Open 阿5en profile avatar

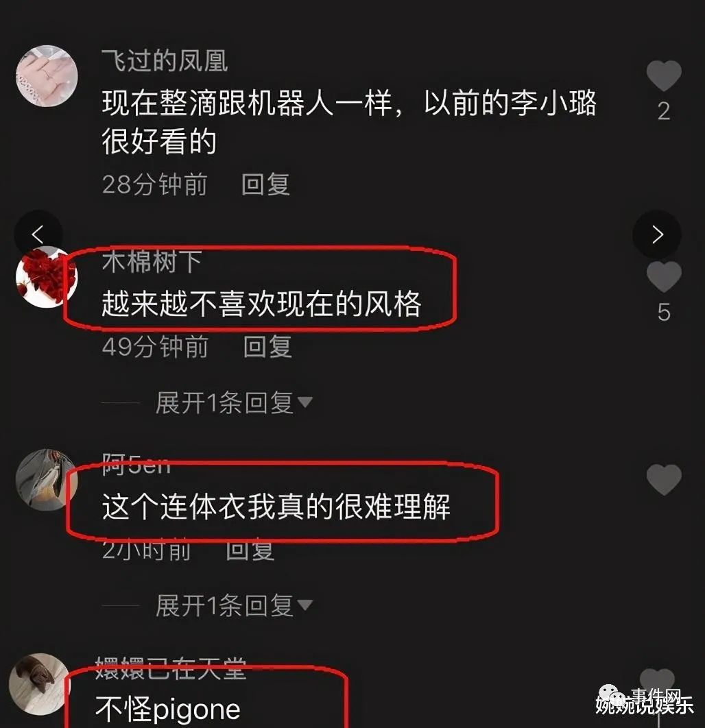[47, 480]
